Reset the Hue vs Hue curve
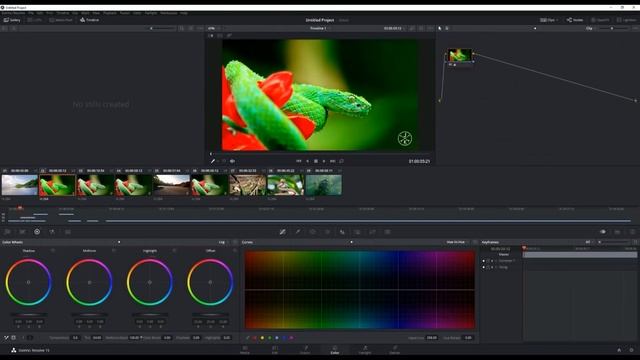 (475, 242)
